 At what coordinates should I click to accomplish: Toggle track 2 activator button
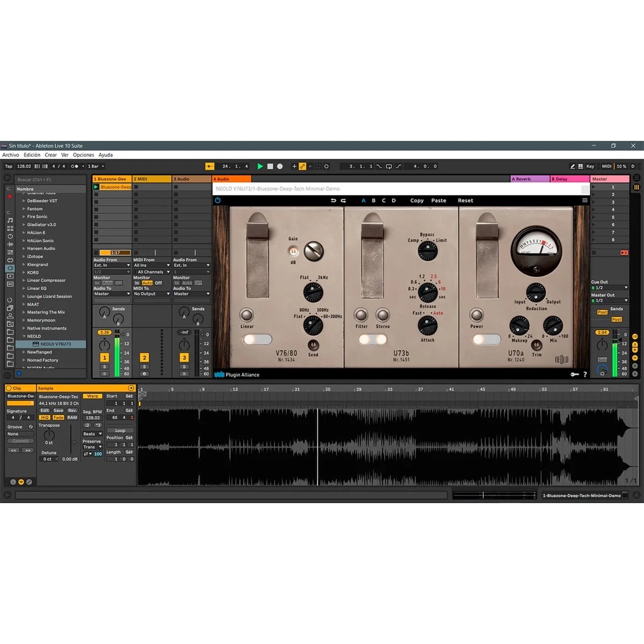144,358
